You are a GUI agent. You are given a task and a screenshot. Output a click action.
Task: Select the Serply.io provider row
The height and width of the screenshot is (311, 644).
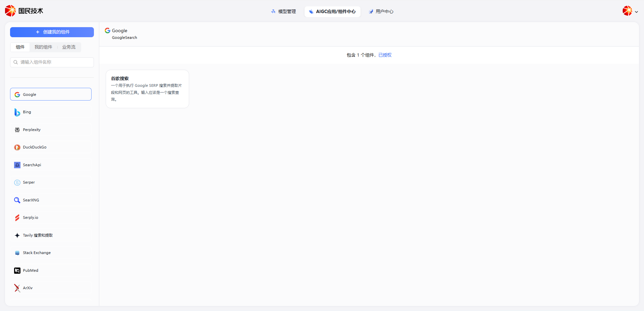click(x=51, y=217)
